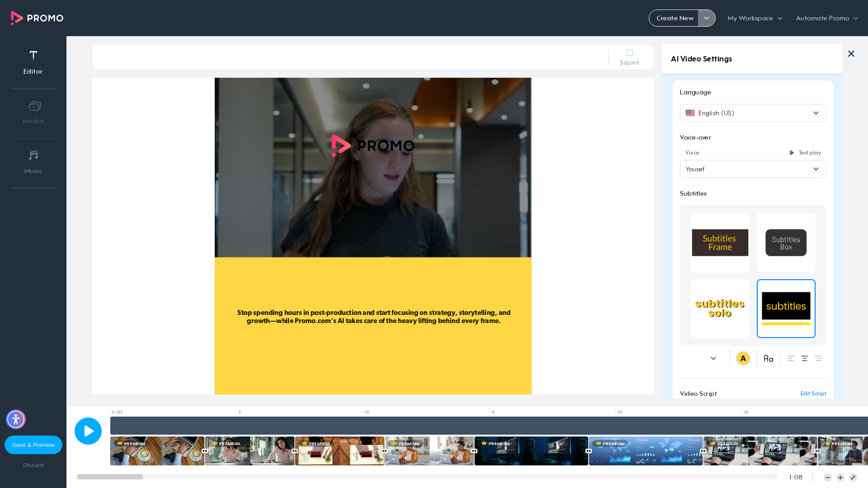Viewport: 868px width, 488px height.
Task: Open the subtitle font dropdown chevron
Action: [713, 358]
